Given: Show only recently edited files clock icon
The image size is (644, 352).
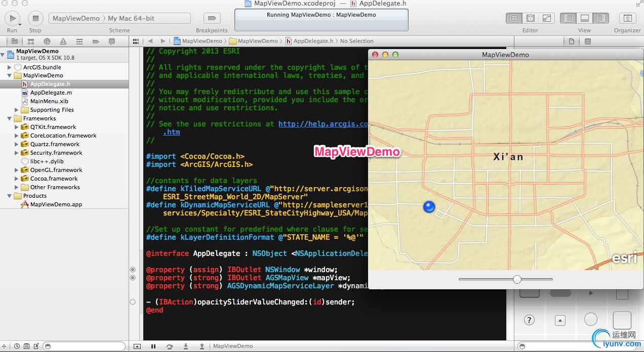Looking at the screenshot, I should point(17,346).
